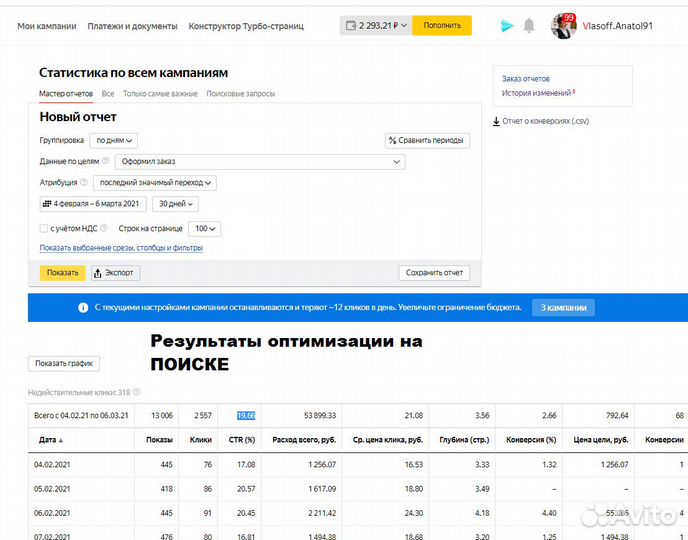Viewport: 688px width, 540px height.
Task: Click the 06.02.2021 date row
Action: click(x=52, y=513)
